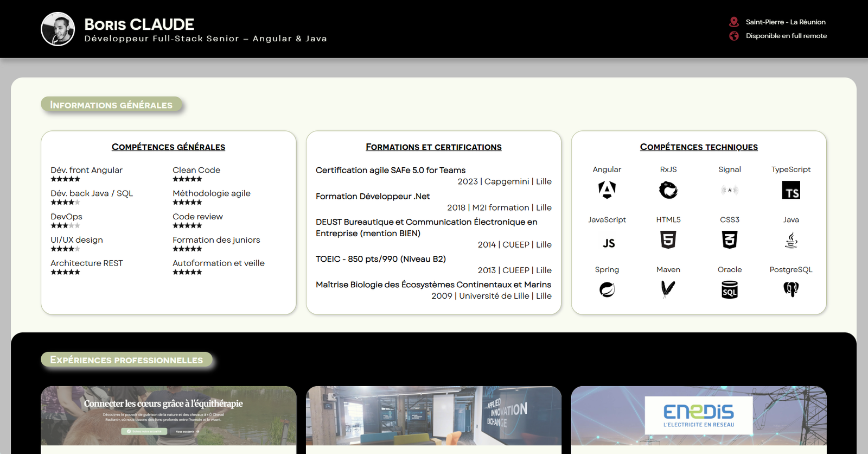Image resolution: width=868 pixels, height=454 pixels.
Task: Click the RxJS logo icon
Action: point(668,190)
